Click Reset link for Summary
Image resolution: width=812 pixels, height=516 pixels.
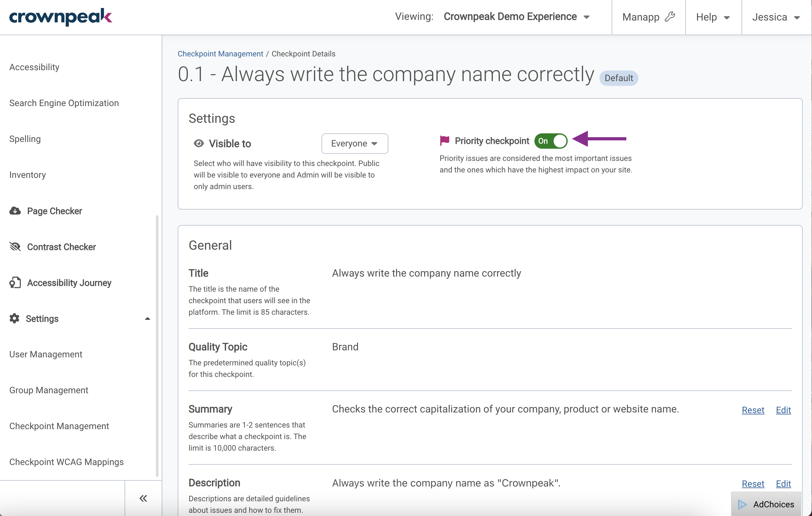(x=753, y=410)
